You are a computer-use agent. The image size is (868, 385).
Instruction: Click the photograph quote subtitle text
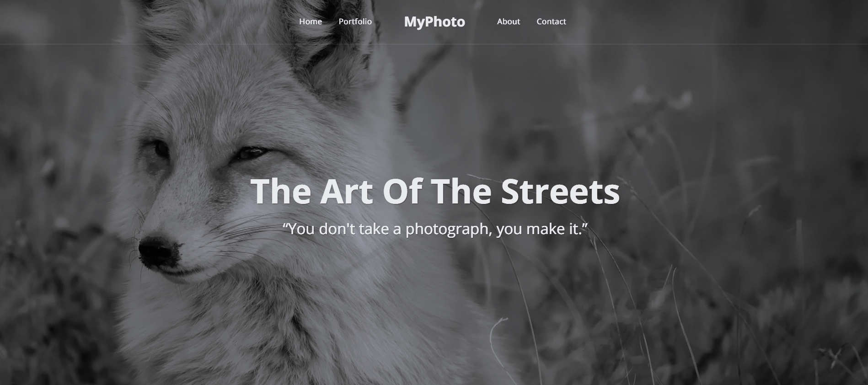[435, 229]
